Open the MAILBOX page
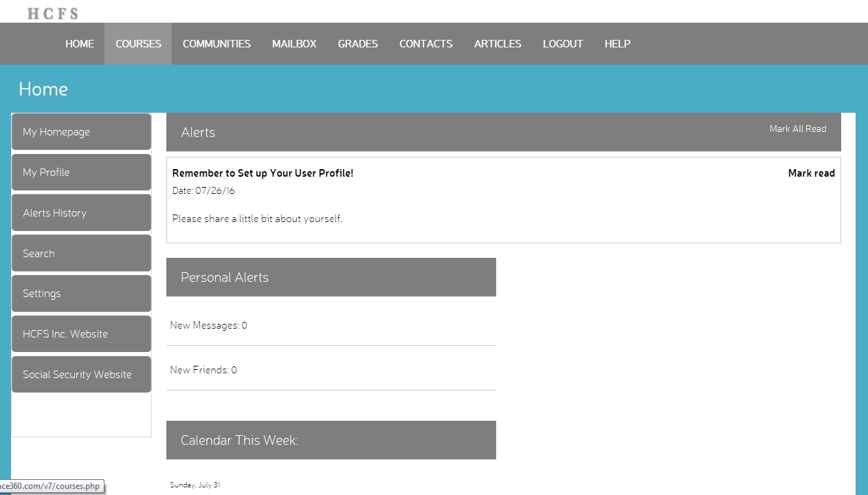 pos(294,44)
